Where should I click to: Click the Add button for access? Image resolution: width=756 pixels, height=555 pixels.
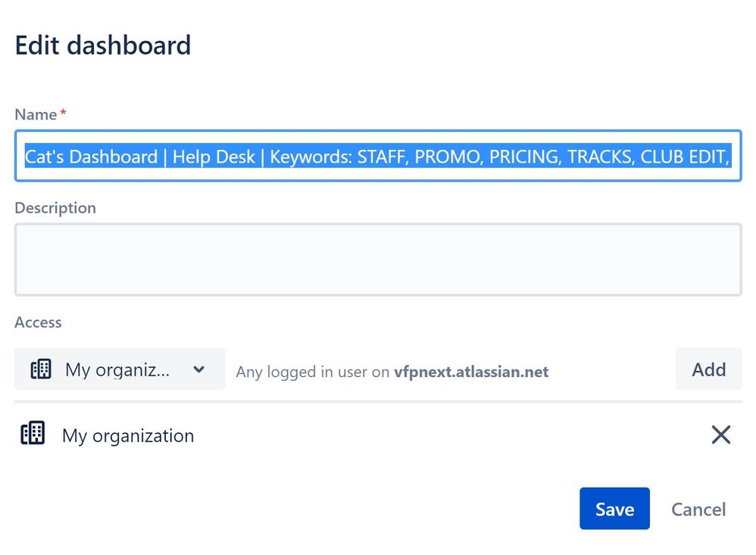(x=709, y=369)
